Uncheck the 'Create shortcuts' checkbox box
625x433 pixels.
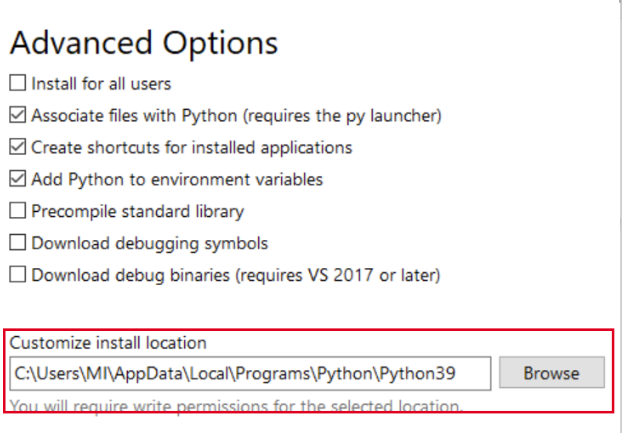18,147
